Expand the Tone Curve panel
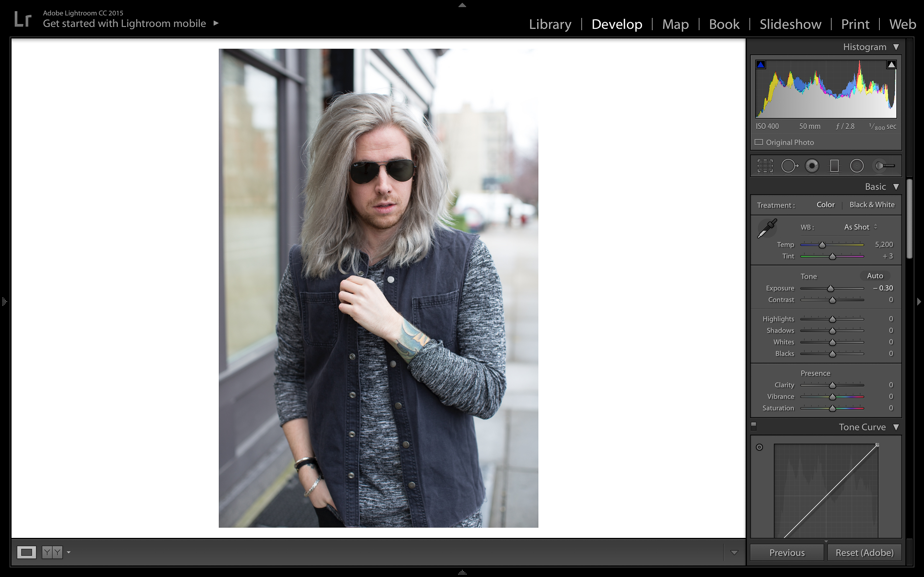The image size is (924, 577). click(897, 427)
